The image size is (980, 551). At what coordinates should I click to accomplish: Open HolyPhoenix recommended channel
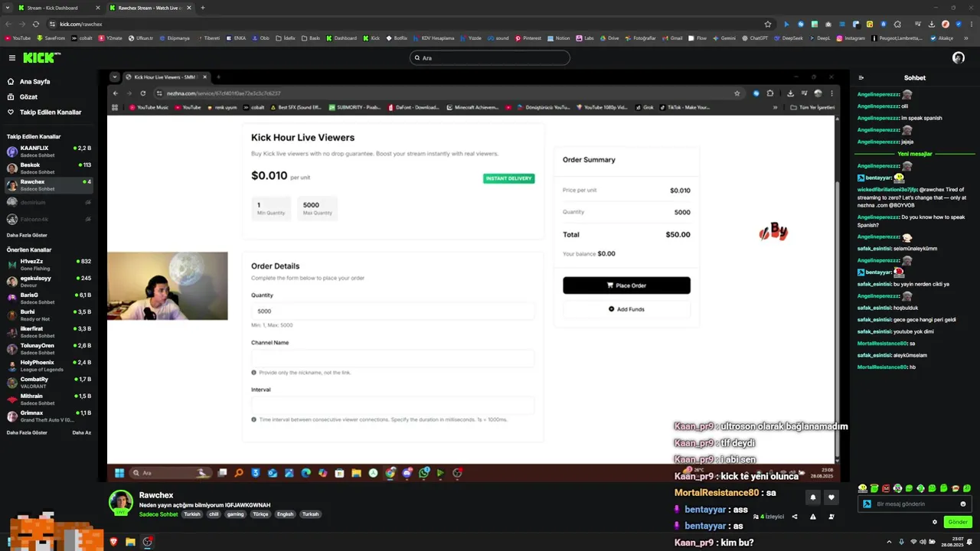click(49, 365)
